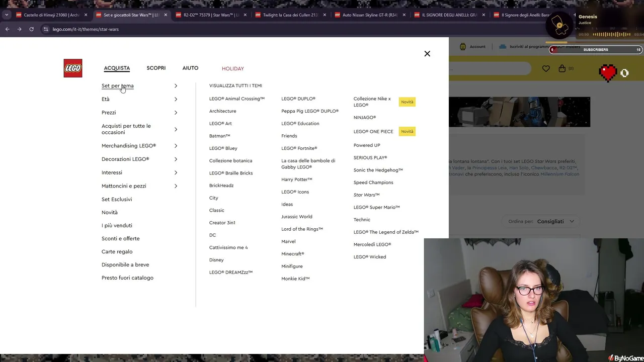Switch to R2-D2 75379 tab
The height and width of the screenshot is (362, 644).
tap(211, 15)
